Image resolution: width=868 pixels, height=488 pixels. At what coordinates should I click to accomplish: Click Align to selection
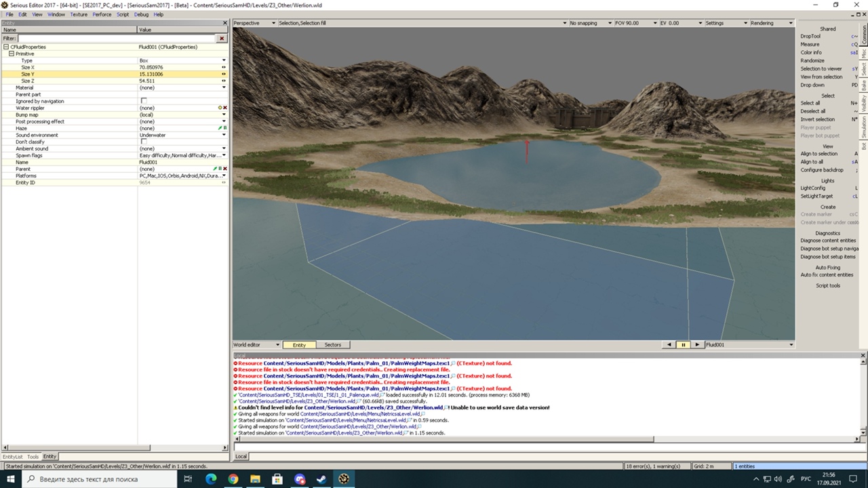[818, 154]
